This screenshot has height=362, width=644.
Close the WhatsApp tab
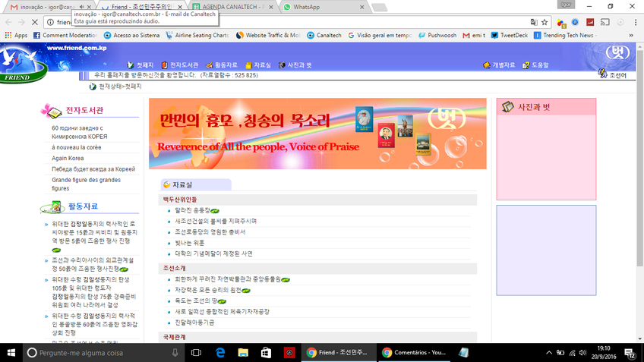click(x=361, y=7)
